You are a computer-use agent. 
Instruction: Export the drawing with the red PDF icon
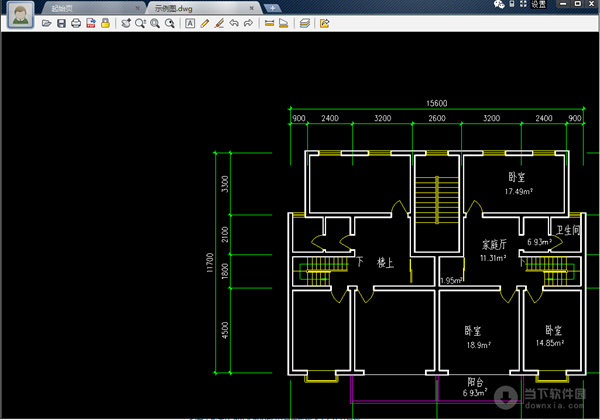click(x=90, y=23)
